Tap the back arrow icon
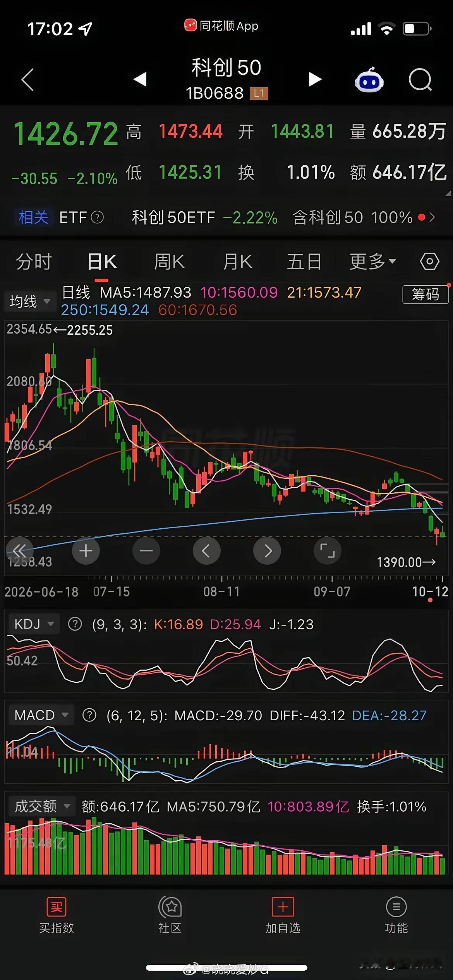The width and height of the screenshot is (453, 980). point(27,80)
